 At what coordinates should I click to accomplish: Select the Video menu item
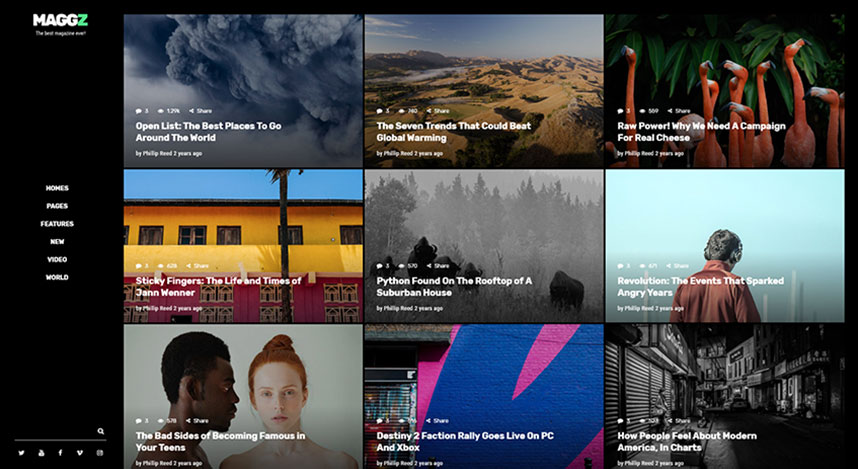57,259
